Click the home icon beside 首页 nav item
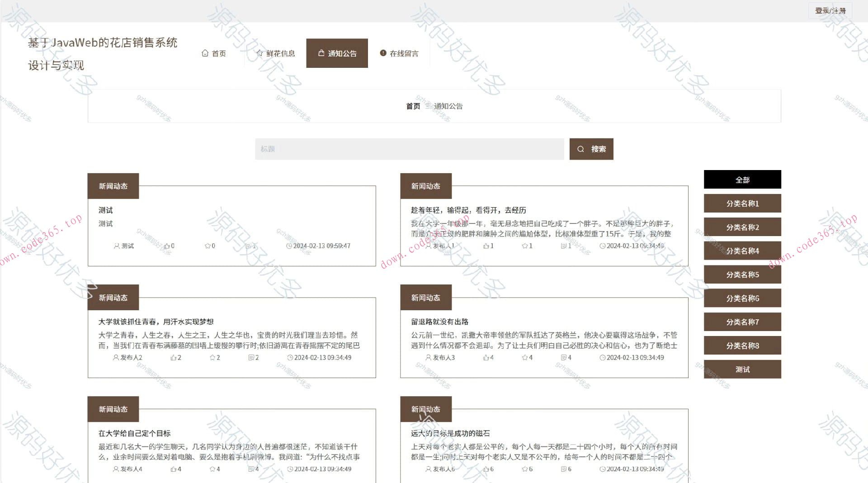 pos(205,53)
